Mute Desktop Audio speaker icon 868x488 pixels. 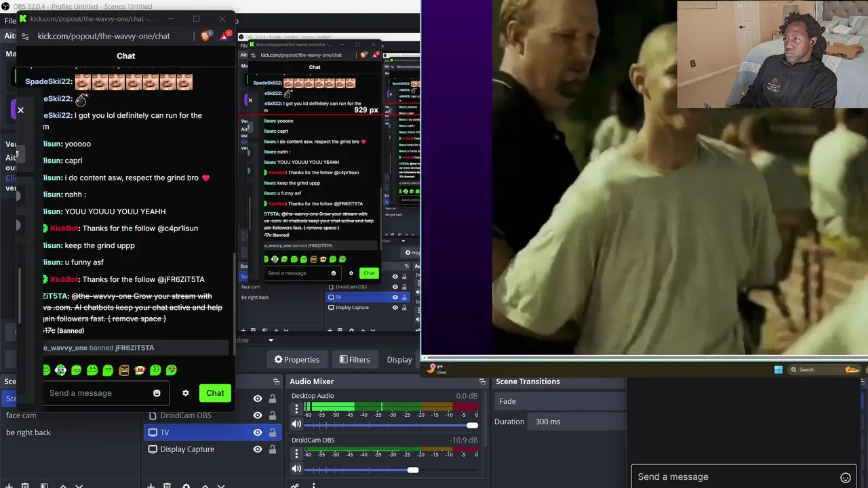pos(296,424)
